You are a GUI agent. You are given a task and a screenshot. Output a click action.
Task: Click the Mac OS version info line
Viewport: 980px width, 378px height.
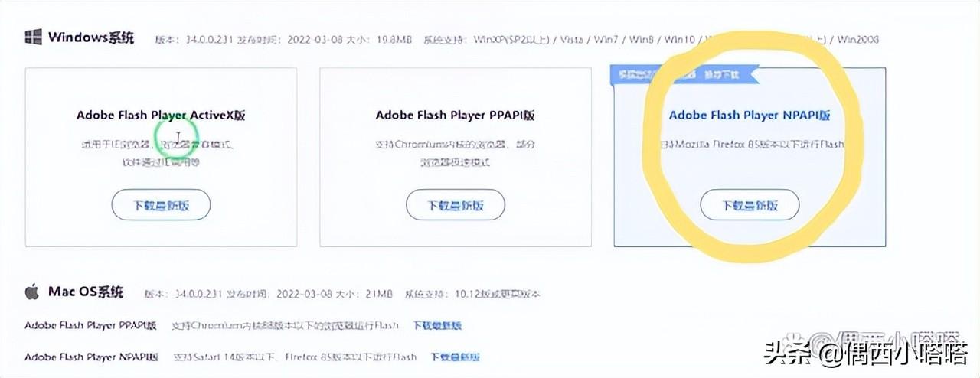[x=348, y=293]
